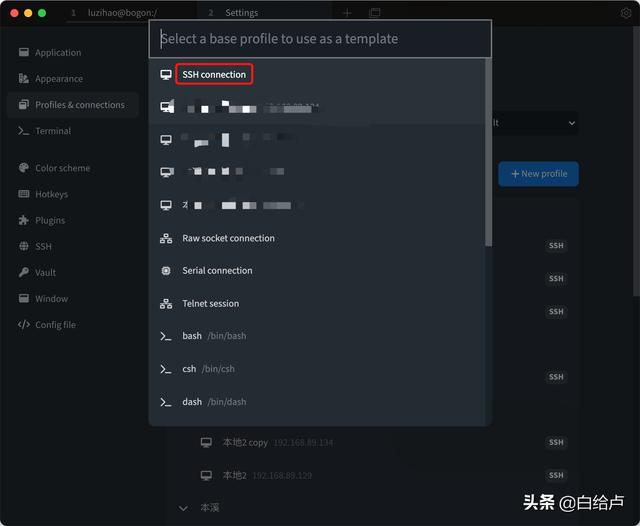Select the Telnet session template
Screen dimensions: 640x526
pos(317,304)
